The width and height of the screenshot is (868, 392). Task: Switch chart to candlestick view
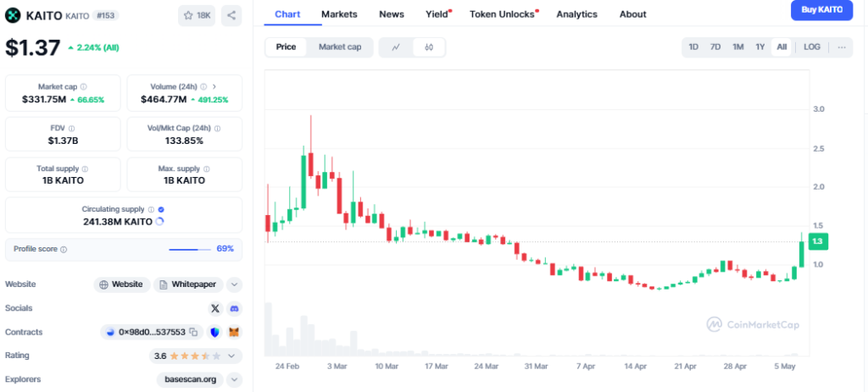(429, 47)
